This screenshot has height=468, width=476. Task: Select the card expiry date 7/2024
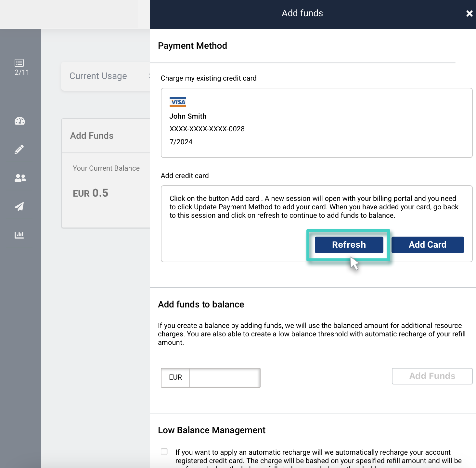click(181, 142)
